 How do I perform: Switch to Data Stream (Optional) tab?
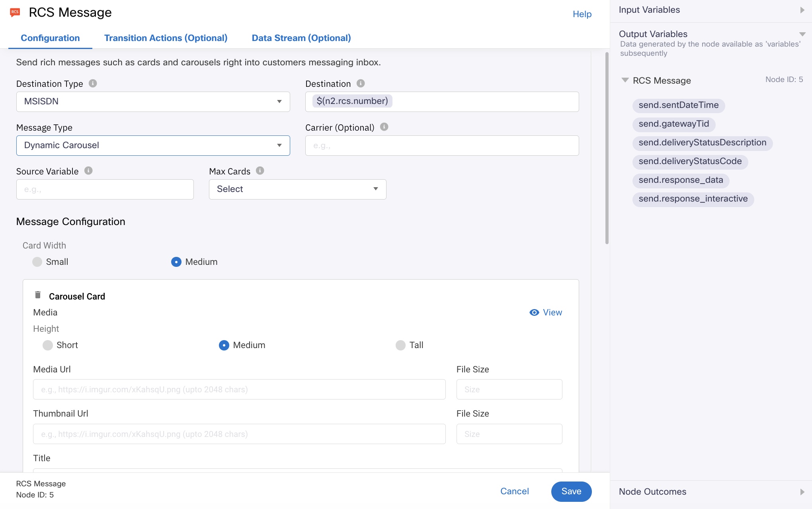point(301,38)
